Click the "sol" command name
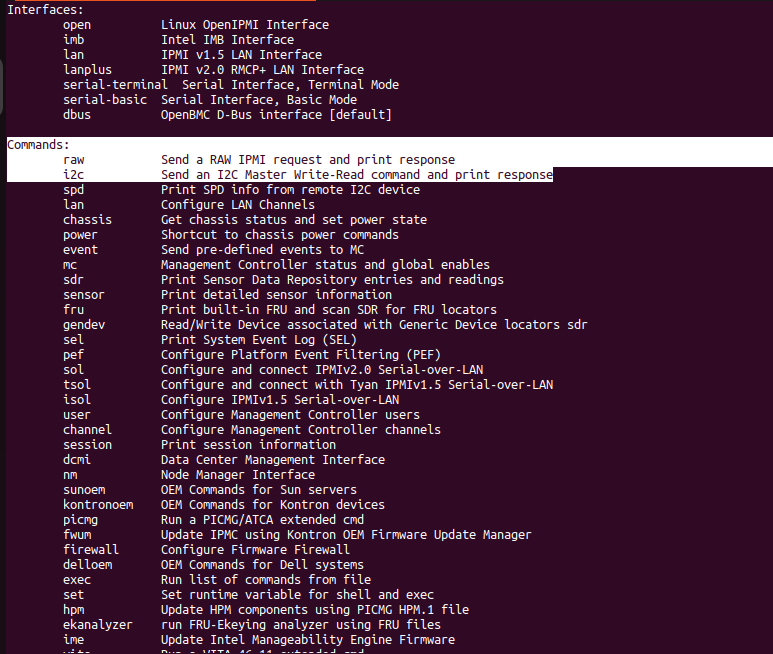The width and height of the screenshot is (773, 654). pyautogui.click(x=73, y=370)
